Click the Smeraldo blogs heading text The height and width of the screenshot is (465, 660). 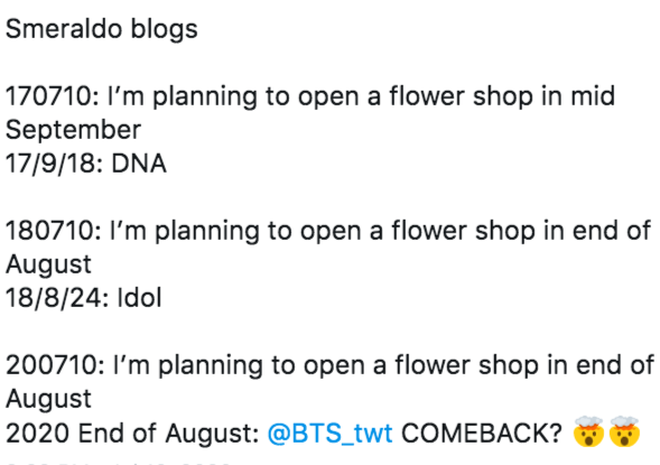tap(101, 29)
